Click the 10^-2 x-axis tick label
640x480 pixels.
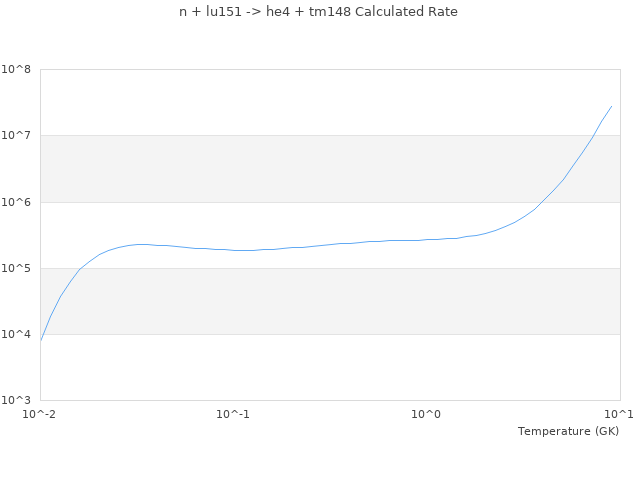click(x=40, y=414)
